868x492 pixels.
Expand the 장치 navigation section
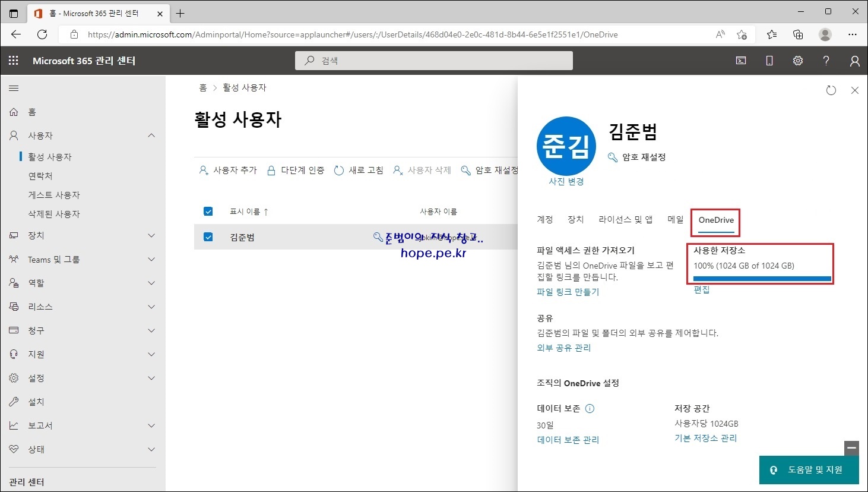pos(151,235)
